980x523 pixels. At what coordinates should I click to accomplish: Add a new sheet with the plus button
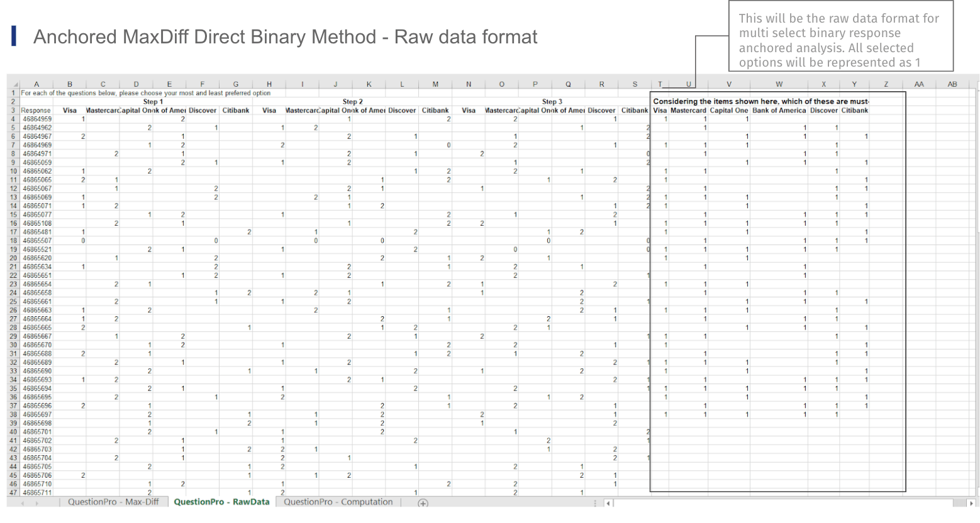[423, 503]
